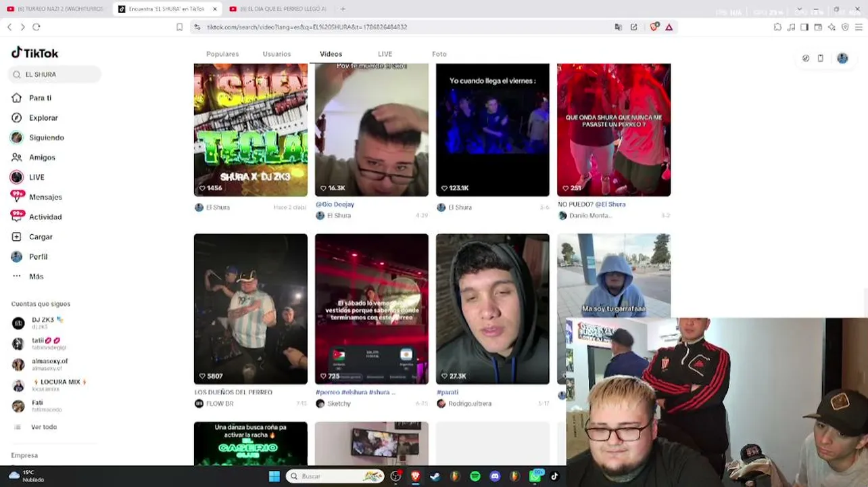Open Amigos via the people icon

[x=17, y=158]
